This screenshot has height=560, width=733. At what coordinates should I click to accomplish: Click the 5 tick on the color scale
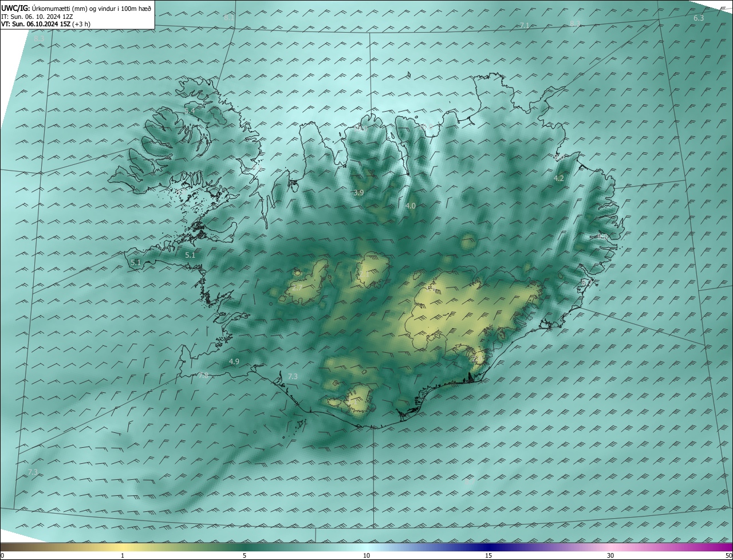coord(245,556)
